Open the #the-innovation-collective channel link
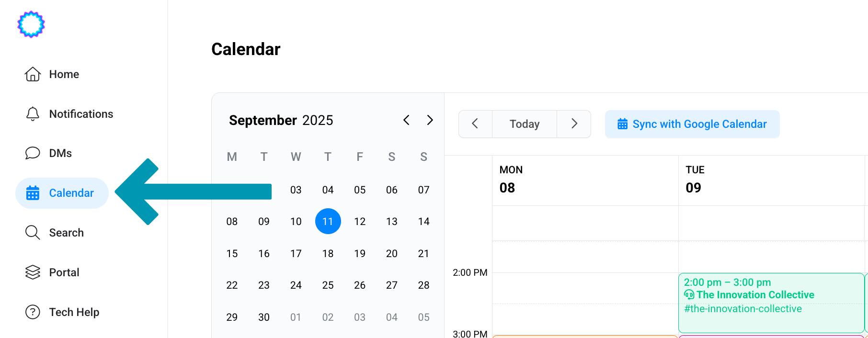This screenshot has height=338, width=868. [743, 309]
